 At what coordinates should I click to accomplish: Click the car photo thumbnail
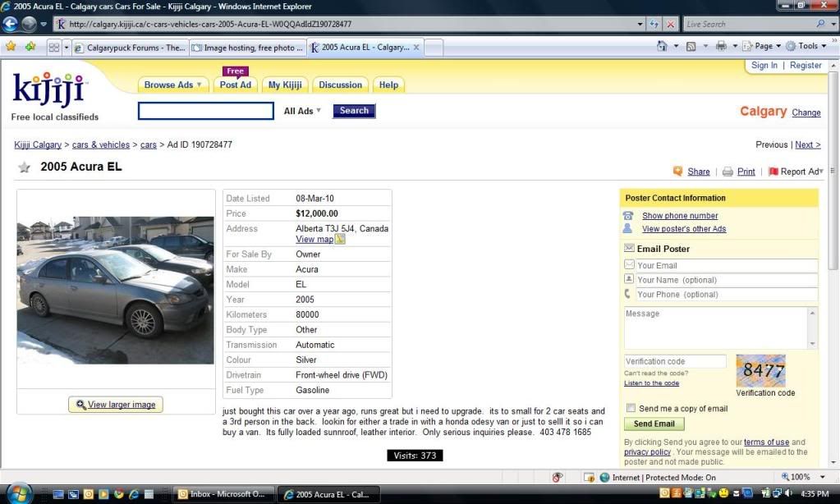pyautogui.click(x=116, y=291)
